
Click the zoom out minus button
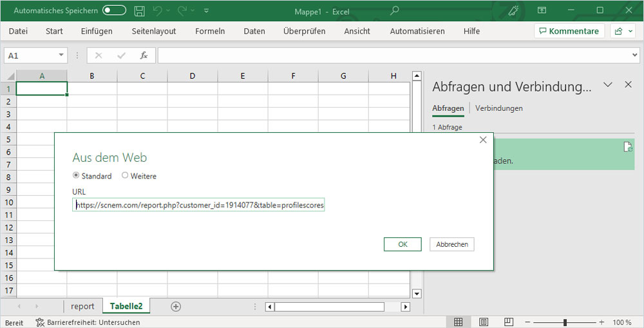pos(528,322)
